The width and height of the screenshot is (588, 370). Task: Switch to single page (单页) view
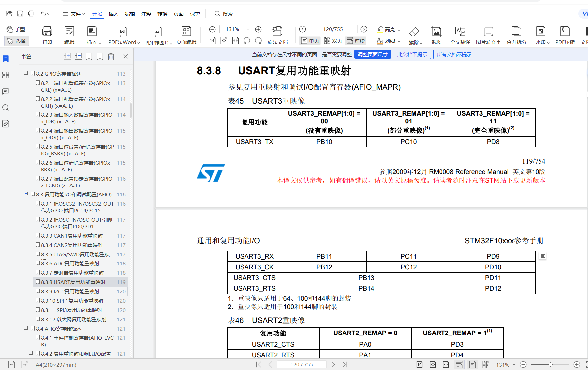pos(310,41)
